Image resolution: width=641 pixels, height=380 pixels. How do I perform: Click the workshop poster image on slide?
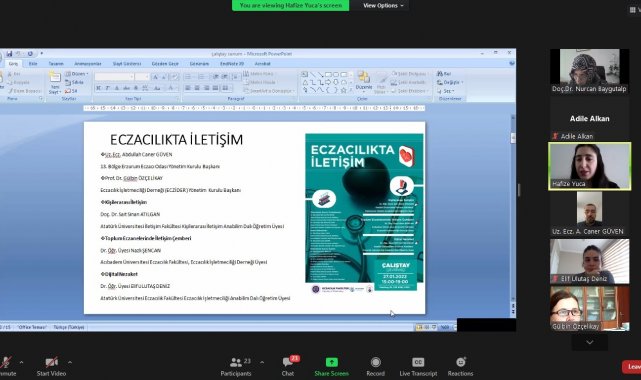[x=364, y=213]
